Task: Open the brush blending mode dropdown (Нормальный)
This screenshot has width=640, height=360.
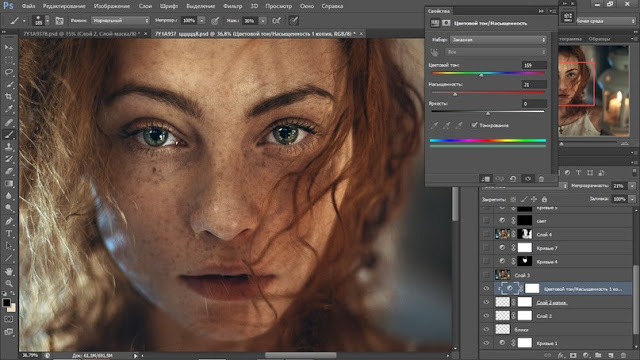Action: click(120, 20)
